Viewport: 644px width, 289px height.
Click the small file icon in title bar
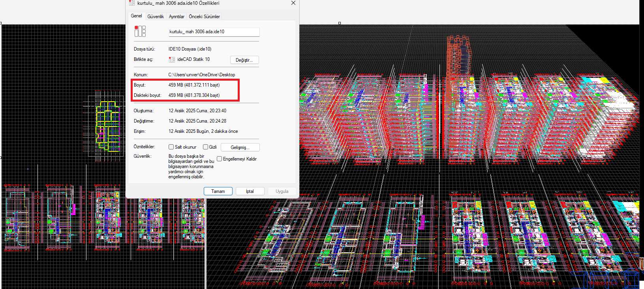coord(132,3)
